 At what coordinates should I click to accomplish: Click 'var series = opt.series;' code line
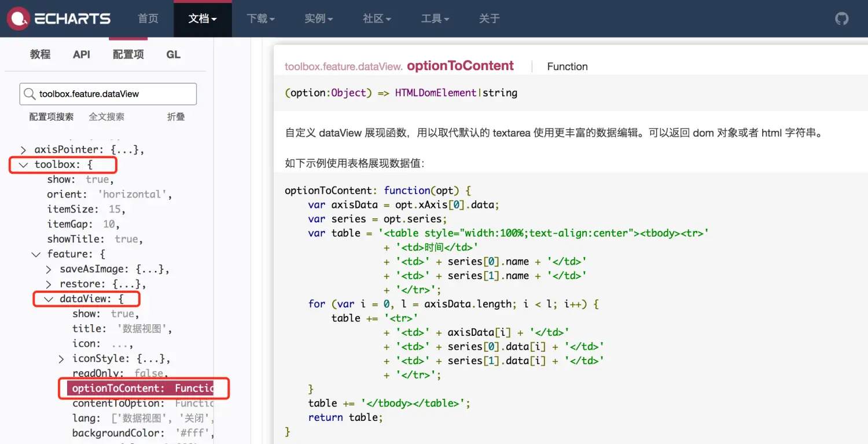tap(377, 219)
